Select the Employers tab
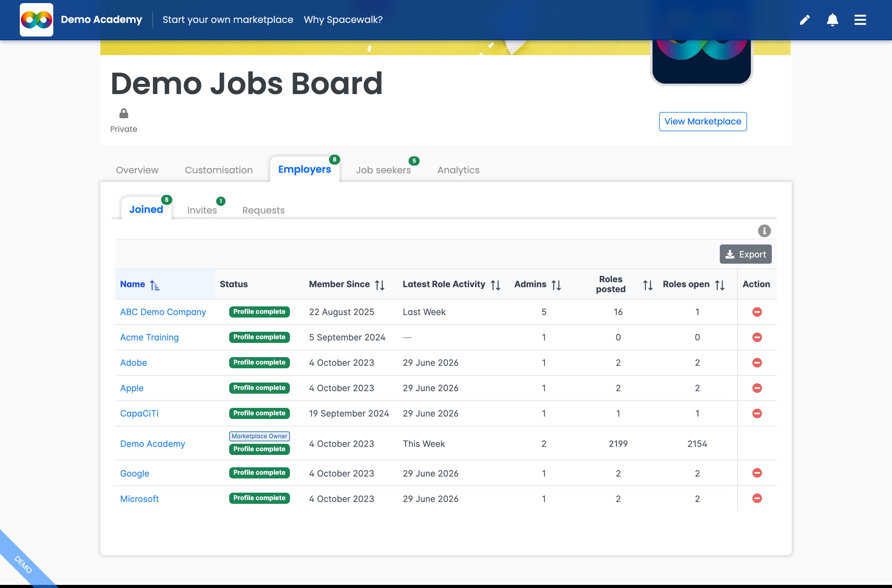Image resolution: width=892 pixels, height=588 pixels. [304, 170]
